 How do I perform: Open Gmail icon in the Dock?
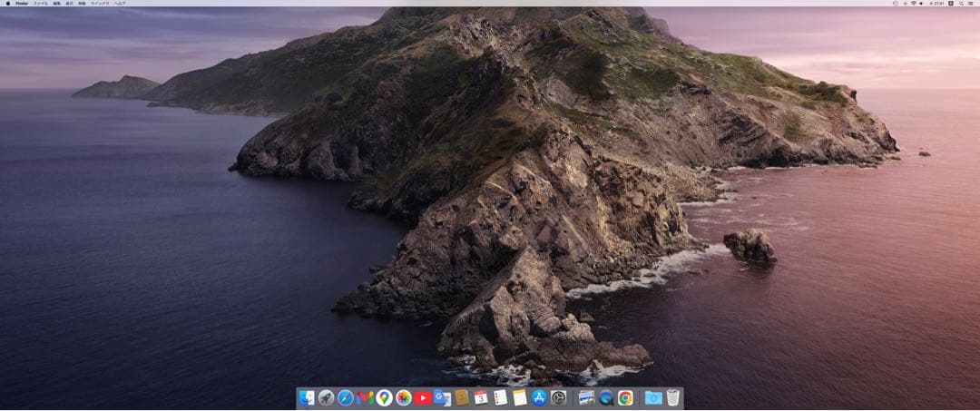(365, 397)
